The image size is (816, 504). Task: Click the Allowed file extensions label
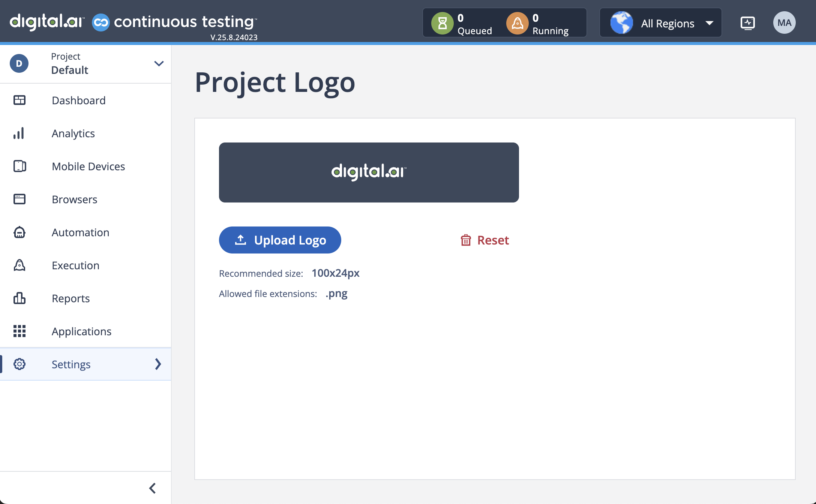click(x=268, y=294)
